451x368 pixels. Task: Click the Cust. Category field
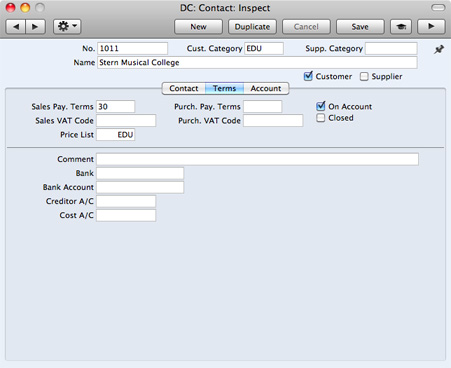(x=264, y=48)
